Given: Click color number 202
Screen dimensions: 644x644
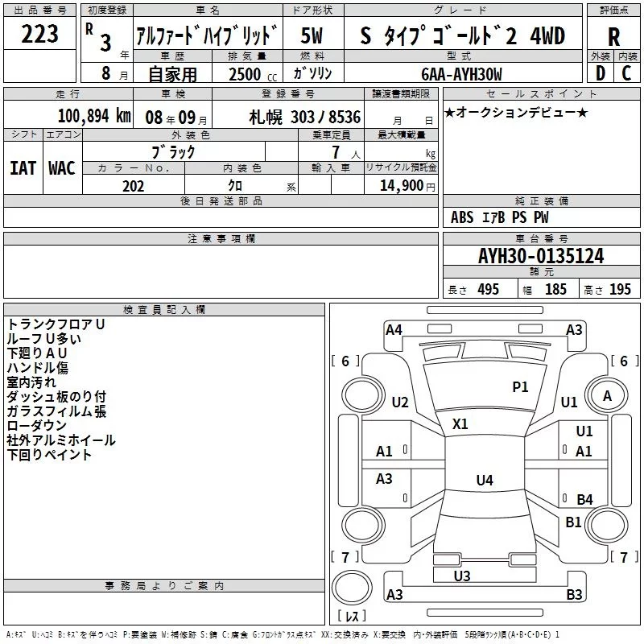Looking at the screenshot, I should pyautogui.click(x=134, y=186).
